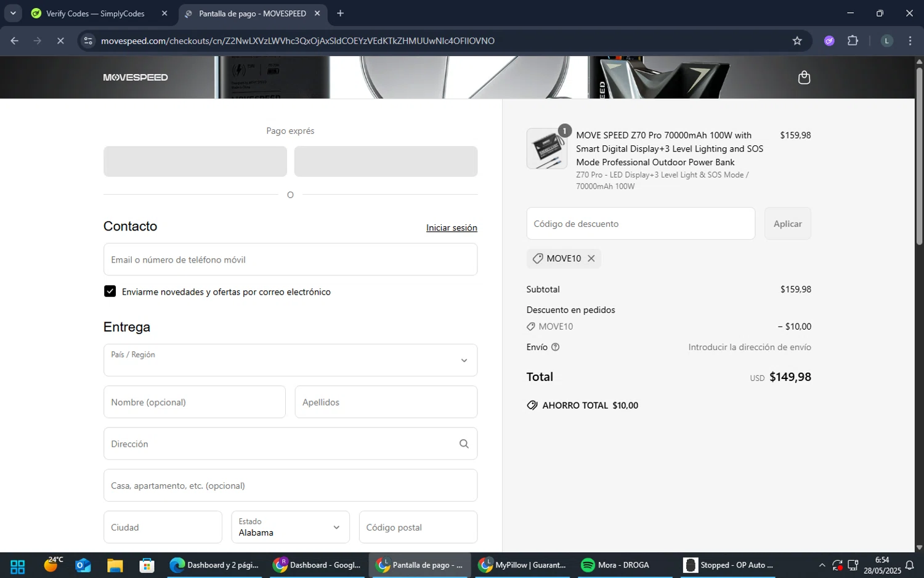Close the Verify Codes SimplyCodes tab
Image resolution: width=924 pixels, height=578 pixels.
tap(164, 14)
